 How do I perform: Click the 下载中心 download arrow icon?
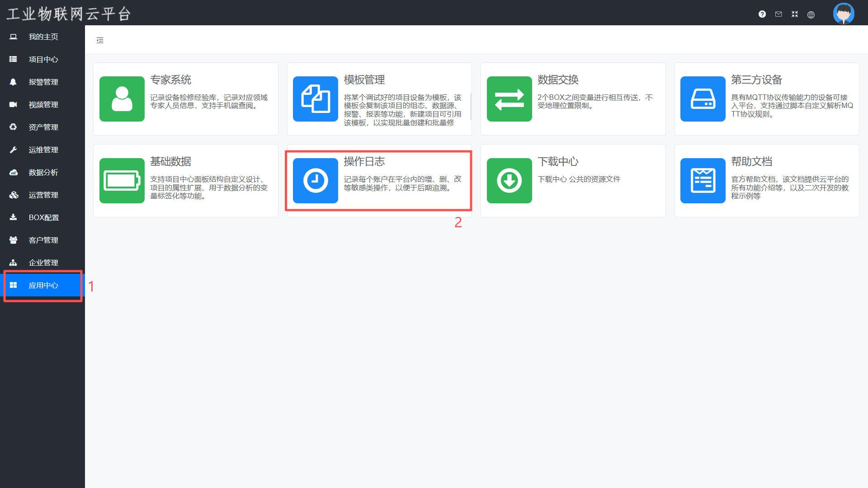(x=509, y=181)
